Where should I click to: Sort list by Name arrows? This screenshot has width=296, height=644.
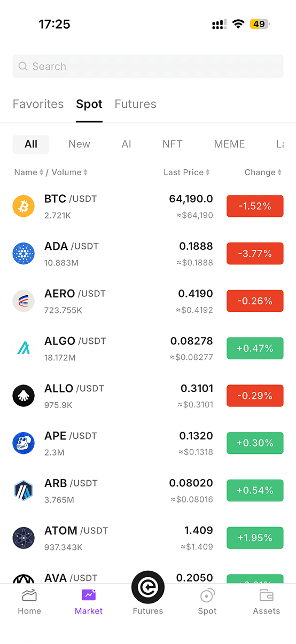coord(41,172)
